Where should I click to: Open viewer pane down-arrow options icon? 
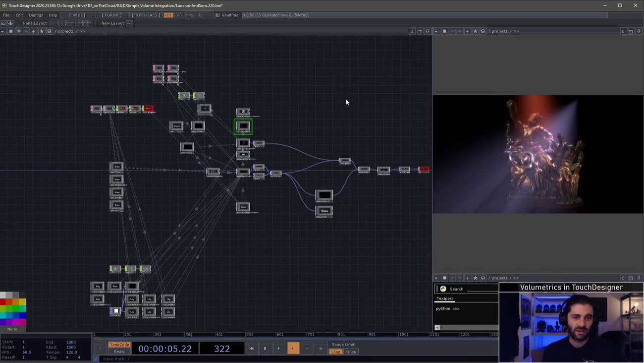639,31
